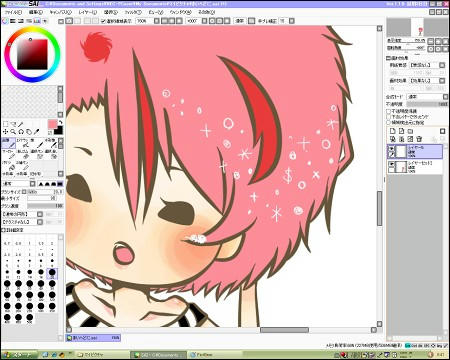This screenshot has height=360, width=450.
Task: Open the Filter (フィルタ) menu
Action: click(133, 12)
